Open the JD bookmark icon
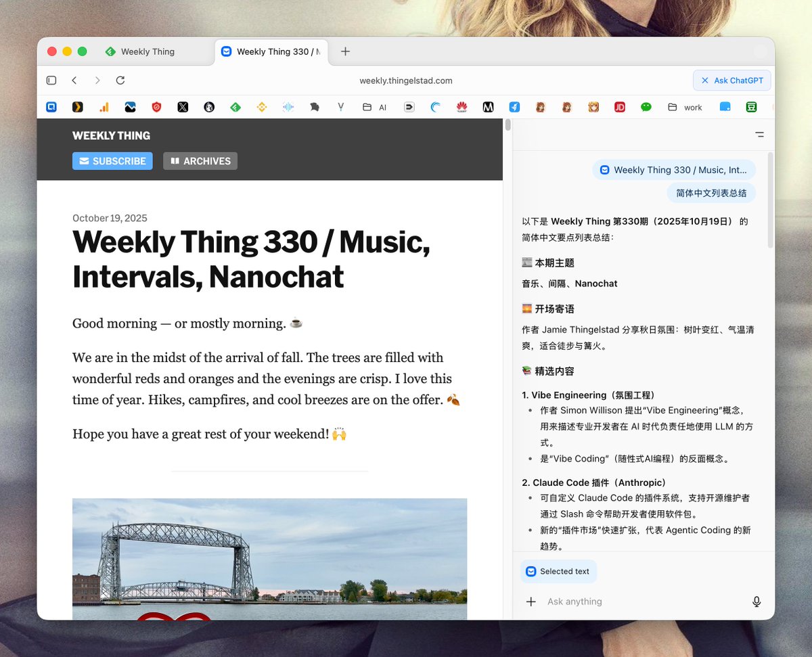This screenshot has width=812, height=657. click(x=620, y=107)
